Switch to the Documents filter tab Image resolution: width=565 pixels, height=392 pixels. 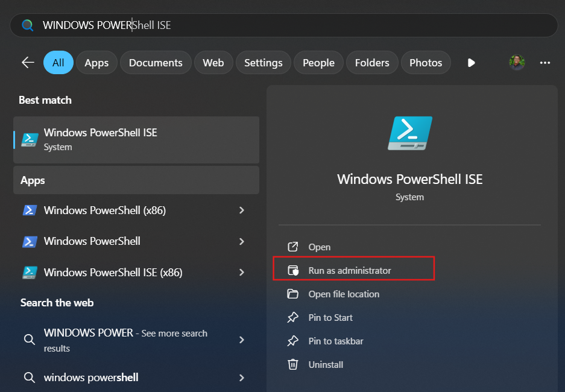pyautogui.click(x=156, y=63)
